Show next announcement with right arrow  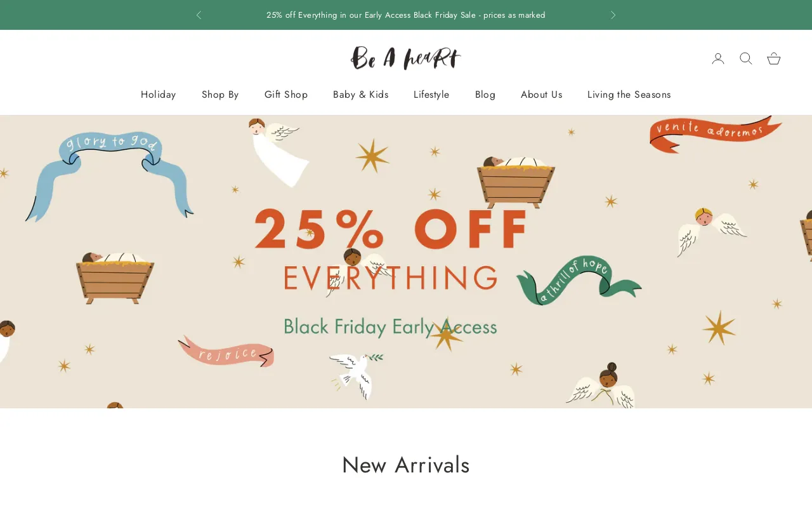point(613,15)
